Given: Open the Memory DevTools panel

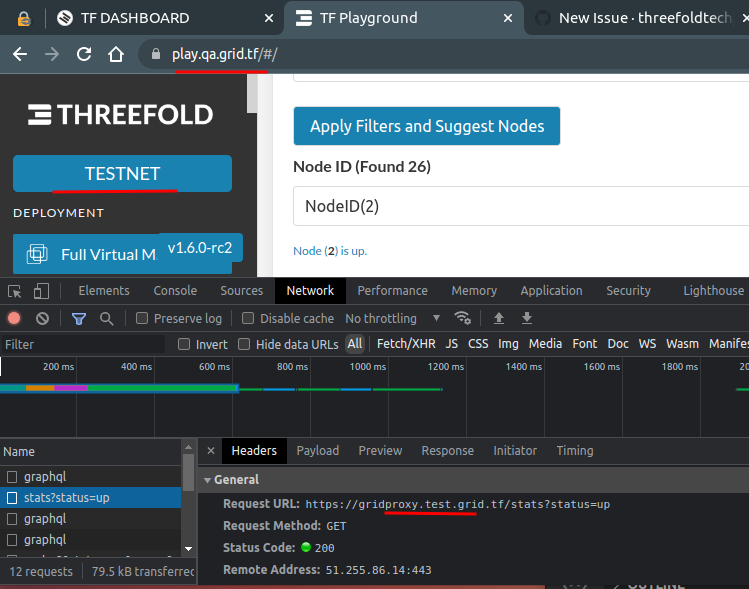Looking at the screenshot, I should pos(474,290).
